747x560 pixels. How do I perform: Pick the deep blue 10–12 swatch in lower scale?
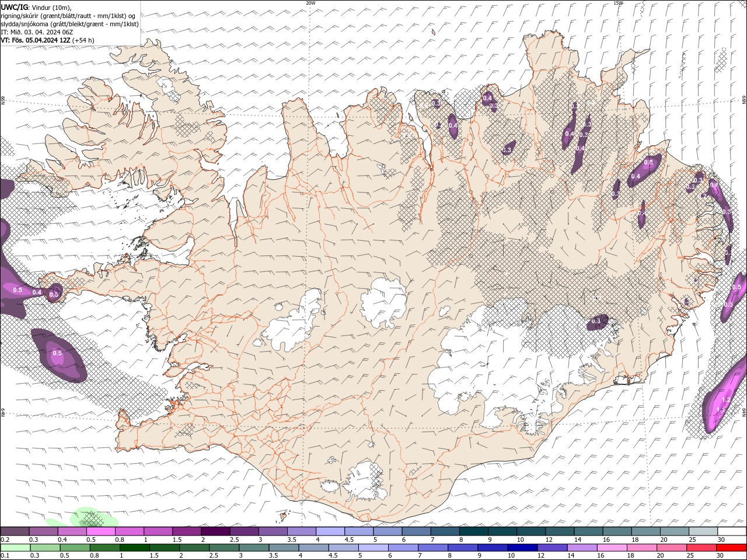522,548
